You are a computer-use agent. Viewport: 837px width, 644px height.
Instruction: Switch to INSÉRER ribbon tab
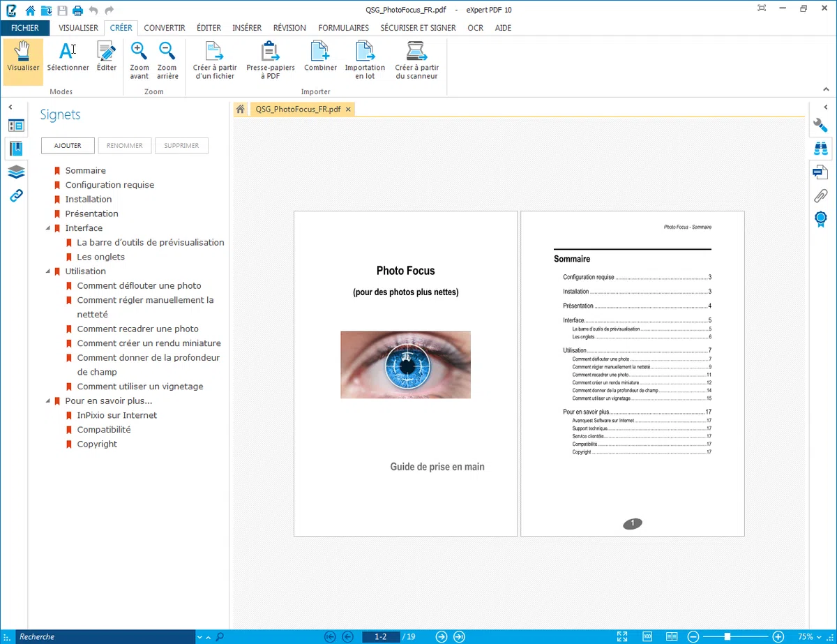point(247,28)
